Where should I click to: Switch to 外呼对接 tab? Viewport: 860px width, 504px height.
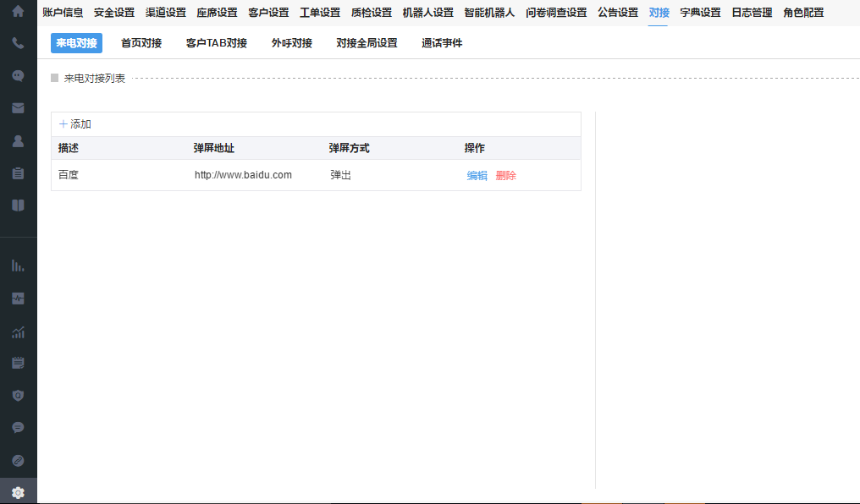coord(292,43)
